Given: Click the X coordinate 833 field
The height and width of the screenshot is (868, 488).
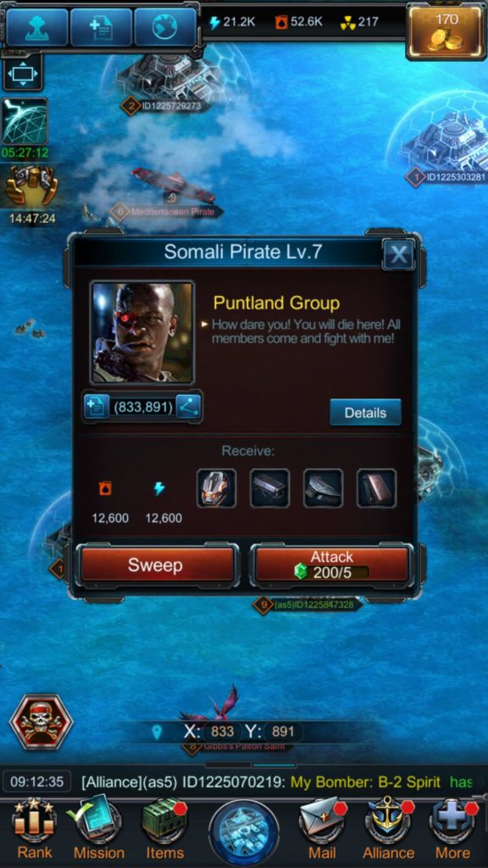Looking at the screenshot, I should click(223, 732).
